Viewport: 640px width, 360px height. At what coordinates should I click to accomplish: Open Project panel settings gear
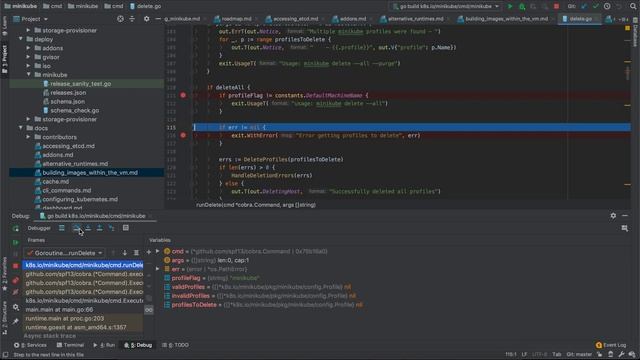pyautogui.click(x=146, y=19)
